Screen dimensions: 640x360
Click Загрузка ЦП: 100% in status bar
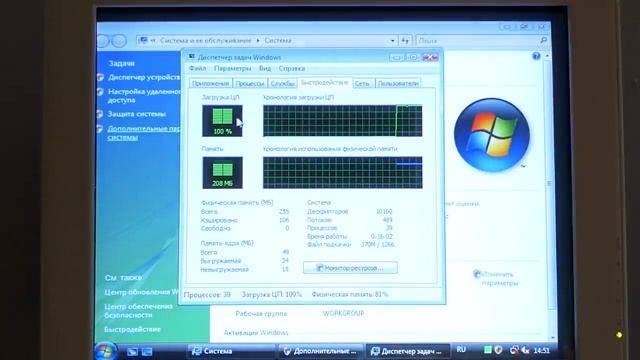272,294
